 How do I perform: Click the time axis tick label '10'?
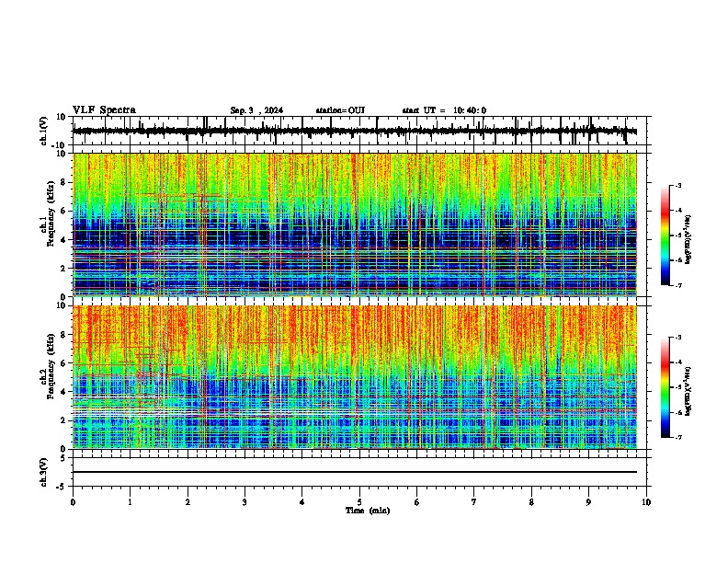646,502
